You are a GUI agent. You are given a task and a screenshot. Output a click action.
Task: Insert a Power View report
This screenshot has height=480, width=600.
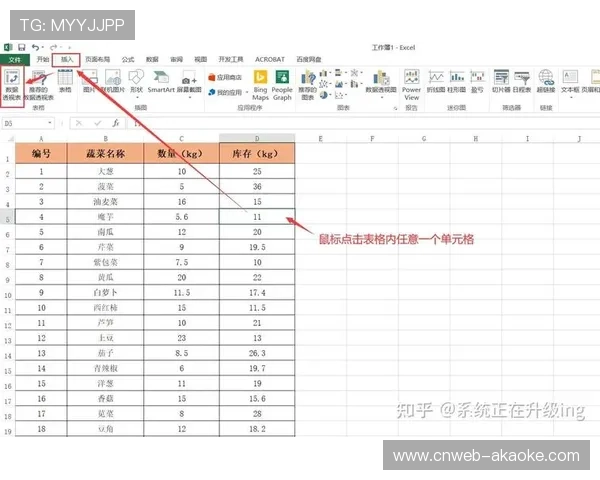411,85
